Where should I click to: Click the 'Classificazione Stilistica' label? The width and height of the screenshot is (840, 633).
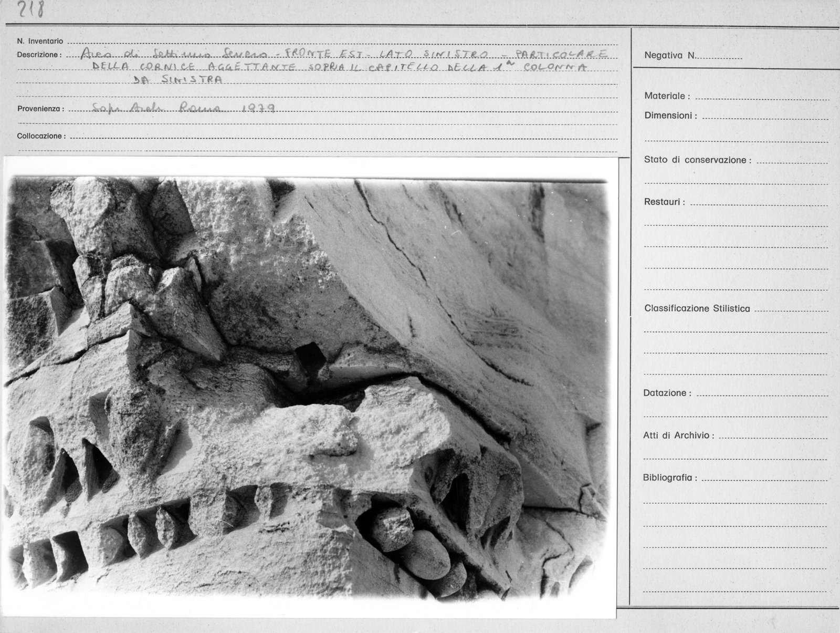point(697,308)
